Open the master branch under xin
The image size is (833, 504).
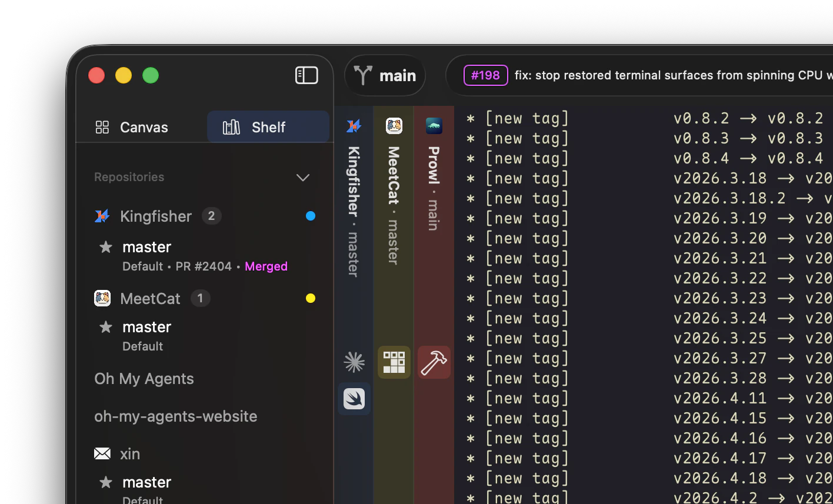[x=147, y=482]
